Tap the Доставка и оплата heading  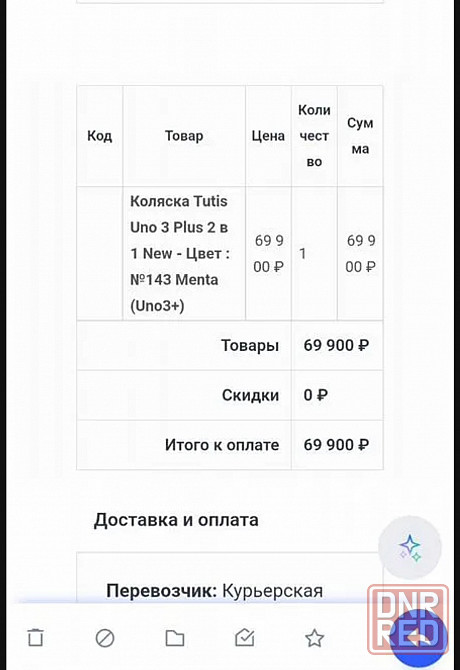176,520
